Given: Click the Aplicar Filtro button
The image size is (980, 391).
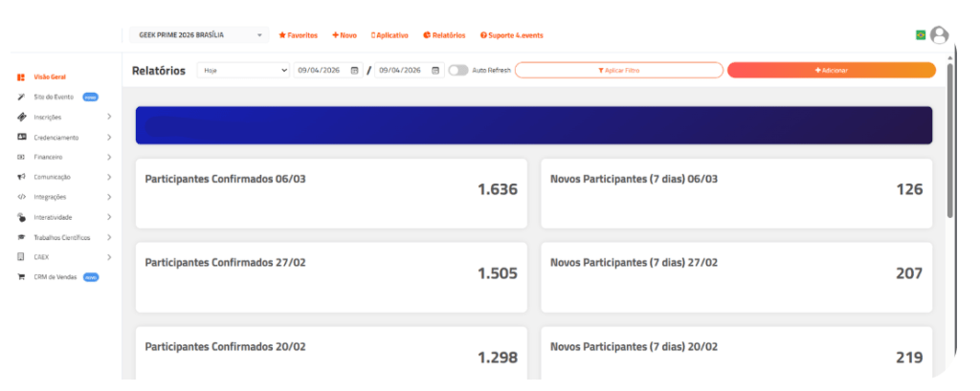Looking at the screenshot, I should [618, 70].
